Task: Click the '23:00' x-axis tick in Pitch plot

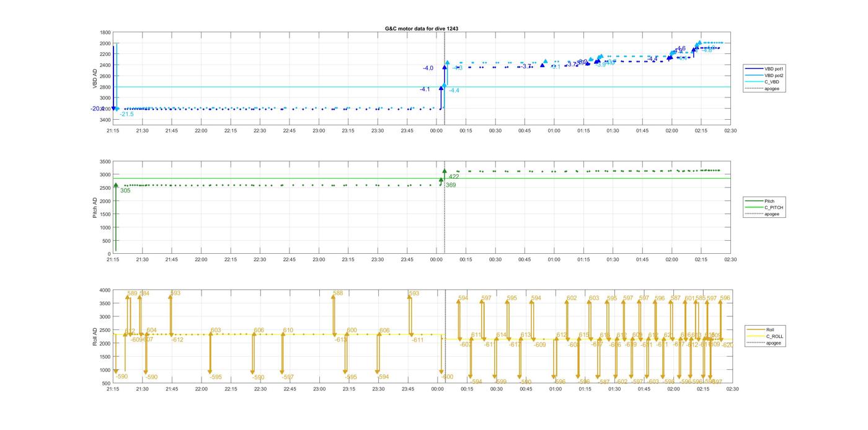Action: [319, 260]
